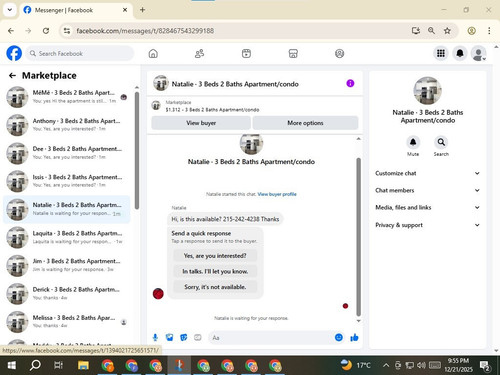The image size is (500, 375).
Task: Open Jim conversation in list
Action: pyautogui.click(x=67, y=265)
